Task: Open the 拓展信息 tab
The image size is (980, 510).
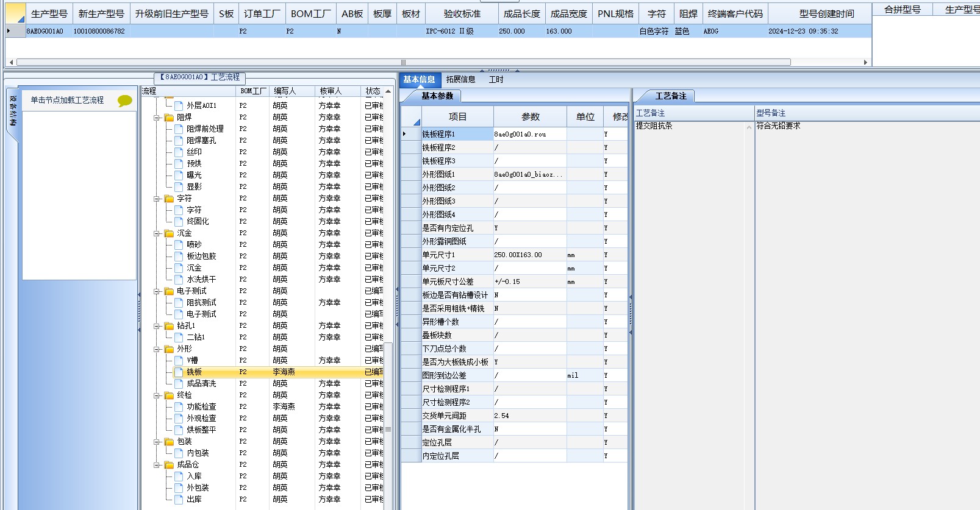Action: [x=460, y=79]
